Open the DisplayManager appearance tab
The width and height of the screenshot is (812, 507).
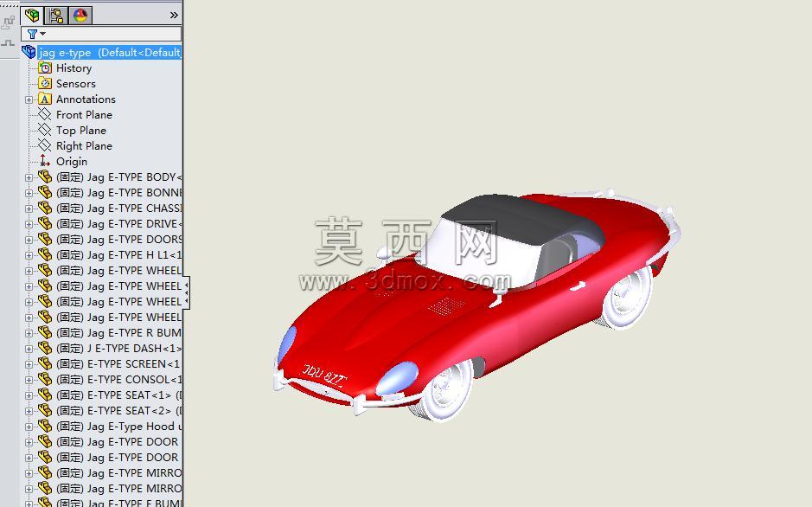[x=80, y=15]
